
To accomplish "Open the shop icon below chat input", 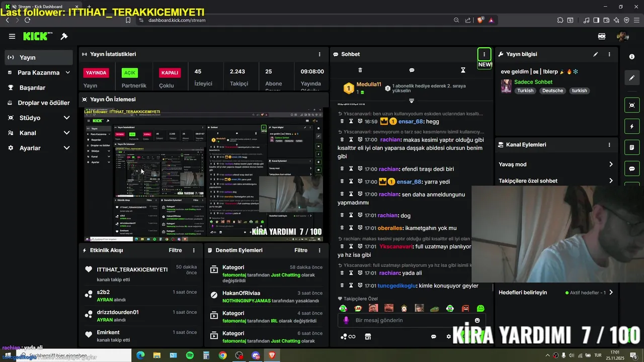I will tap(368, 336).
